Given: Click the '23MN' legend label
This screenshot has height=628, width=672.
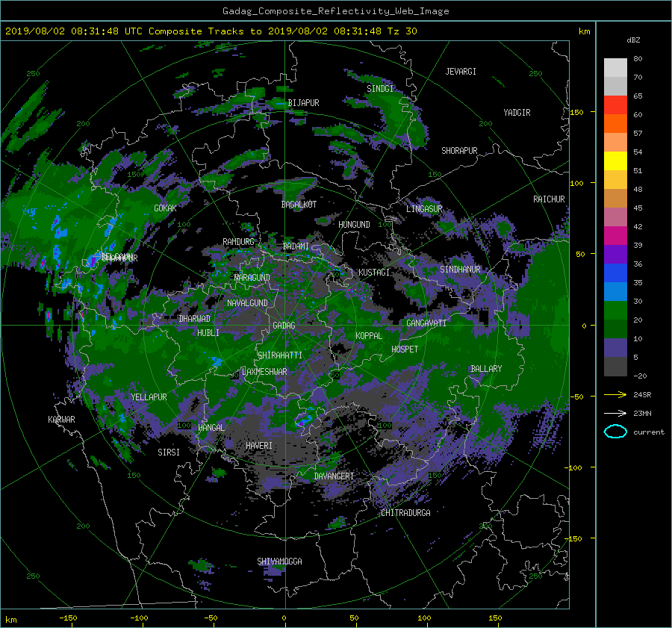Looking at the screenshot, I should click(642, 413).
